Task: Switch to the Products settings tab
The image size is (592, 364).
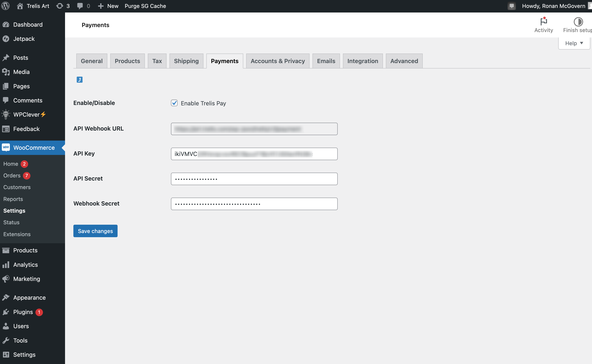Action: pos(127,61)
